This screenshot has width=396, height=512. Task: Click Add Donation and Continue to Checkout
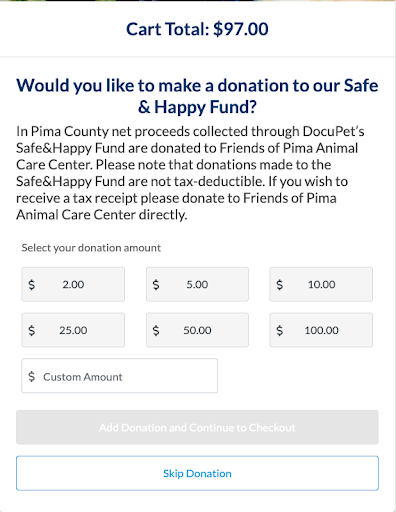tap(197, 427)
